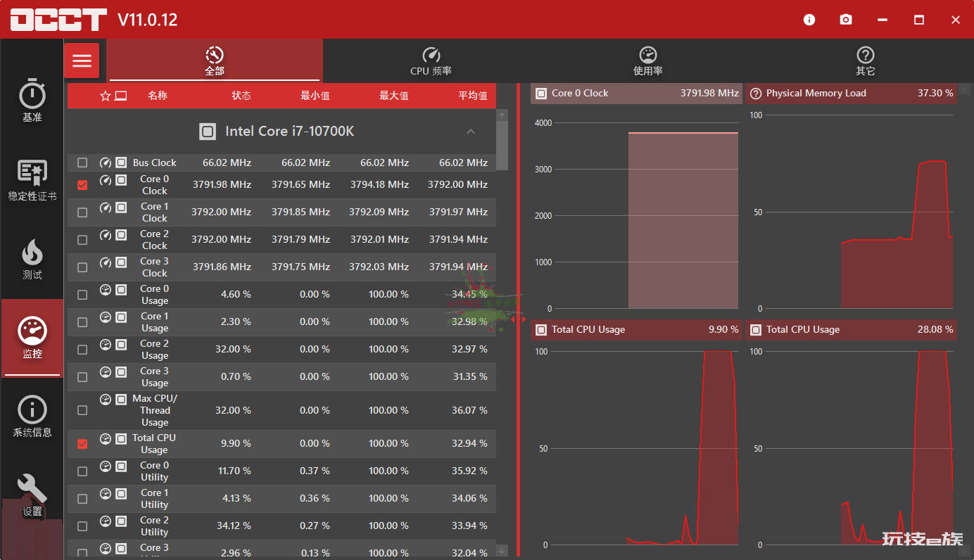Click the star favorites header icon
974x560 pixels.
pyautogui.click(x=106, y=96)
